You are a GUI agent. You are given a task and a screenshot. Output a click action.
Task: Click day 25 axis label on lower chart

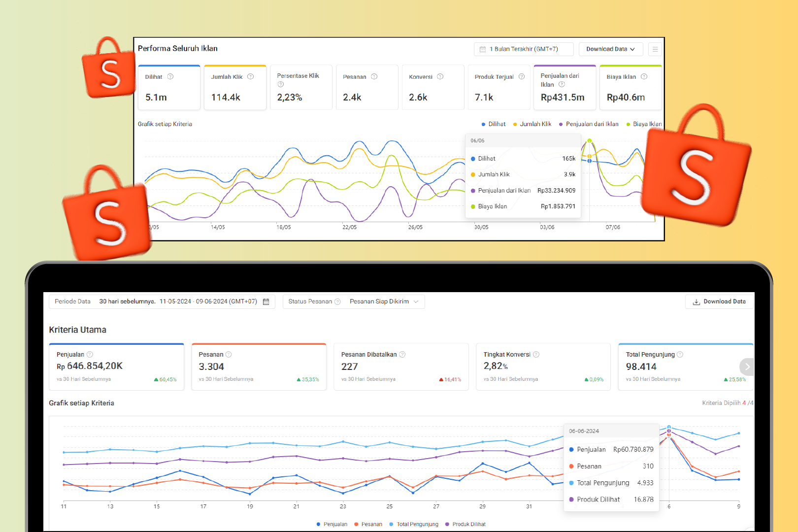(x=390, y=506)
